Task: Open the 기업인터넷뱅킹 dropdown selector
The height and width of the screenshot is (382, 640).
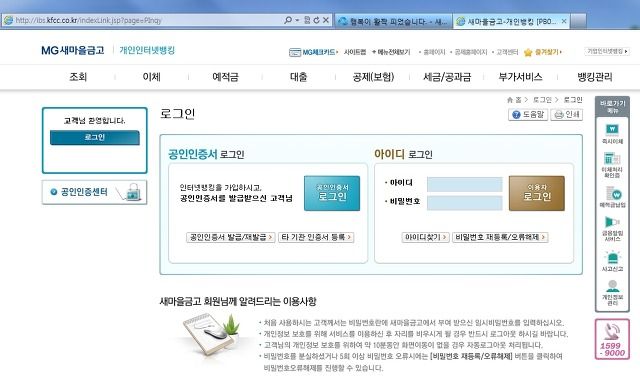Action: pos(607,51)
